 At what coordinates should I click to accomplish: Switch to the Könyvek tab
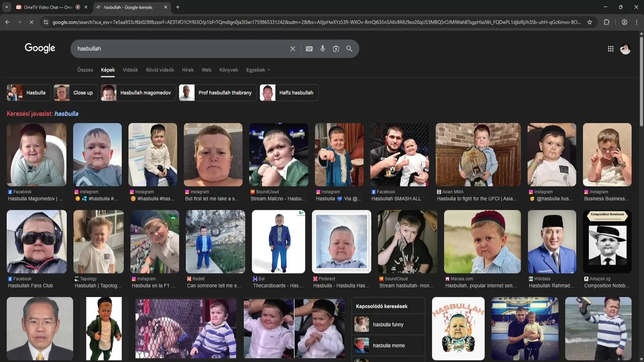coord(228,70)
